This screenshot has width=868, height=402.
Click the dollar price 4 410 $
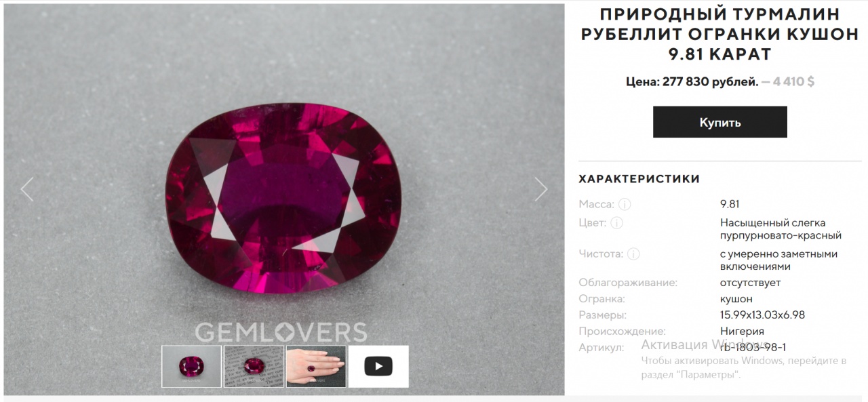click(x=793, y=82)
